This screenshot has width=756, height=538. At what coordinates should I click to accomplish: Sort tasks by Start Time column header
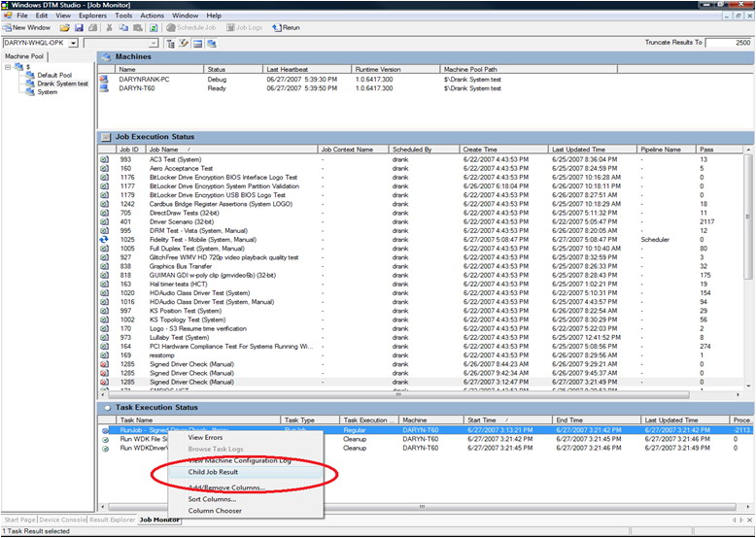[507, 420]
